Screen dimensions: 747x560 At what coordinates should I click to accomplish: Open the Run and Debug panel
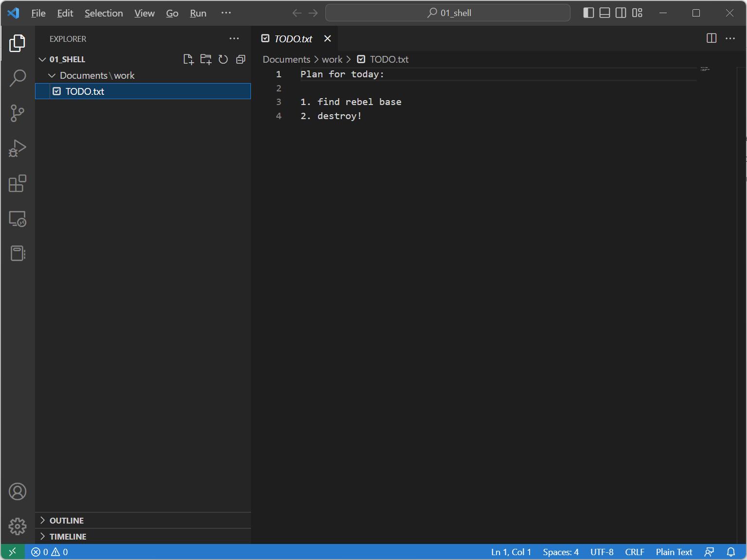tap(18, 148)
